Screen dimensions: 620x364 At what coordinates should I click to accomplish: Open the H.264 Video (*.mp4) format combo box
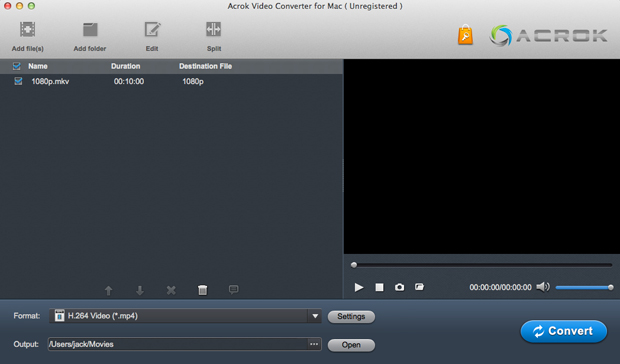pyautogui.click(x=185, y=316)
